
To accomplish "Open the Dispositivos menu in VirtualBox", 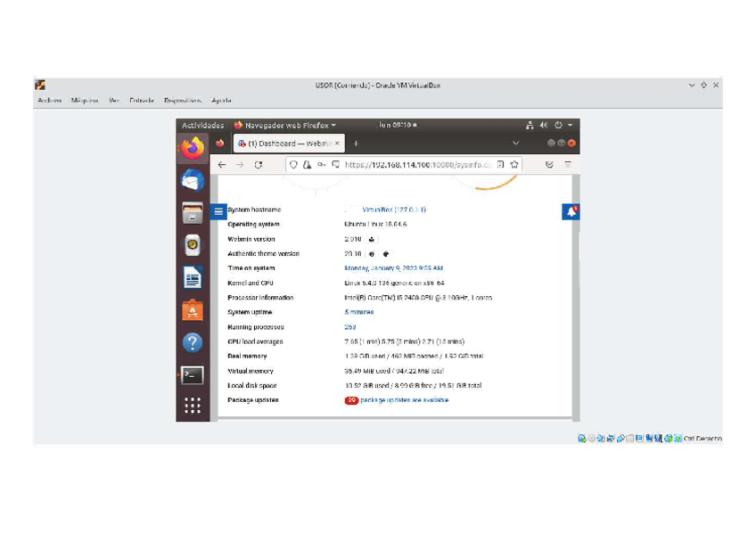I will pyautogui.click(x=183, y=101).
